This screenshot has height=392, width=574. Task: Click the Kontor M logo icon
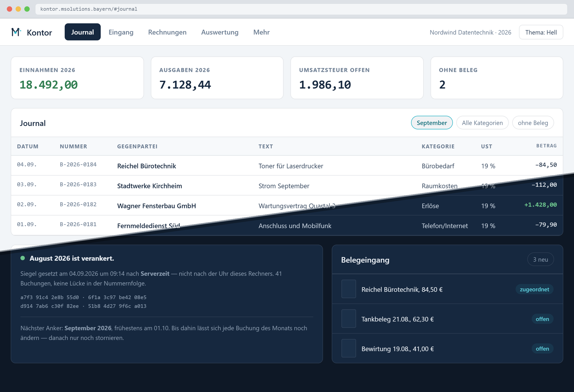[16, 32]
